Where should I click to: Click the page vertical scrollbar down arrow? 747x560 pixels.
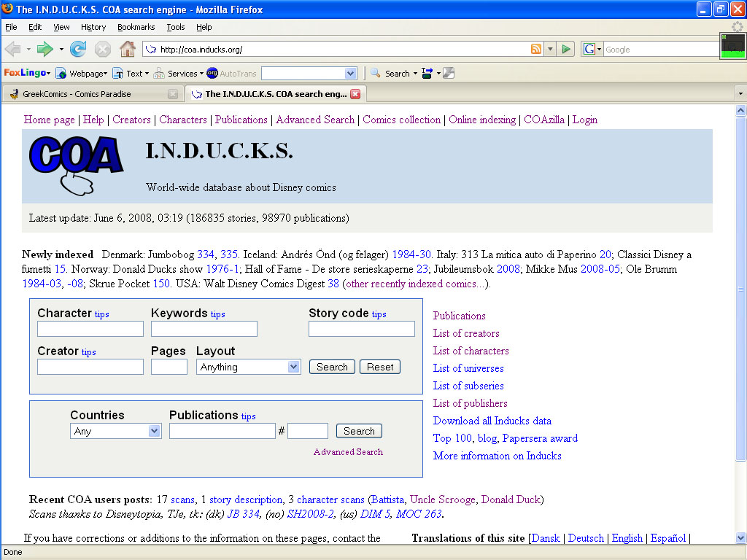pos(740,538)
